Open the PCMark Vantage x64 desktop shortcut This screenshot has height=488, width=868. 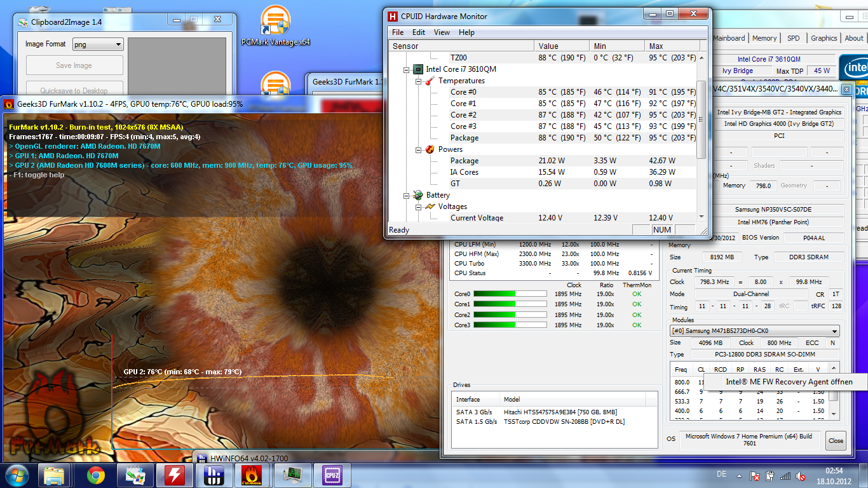tap(275, 26)
